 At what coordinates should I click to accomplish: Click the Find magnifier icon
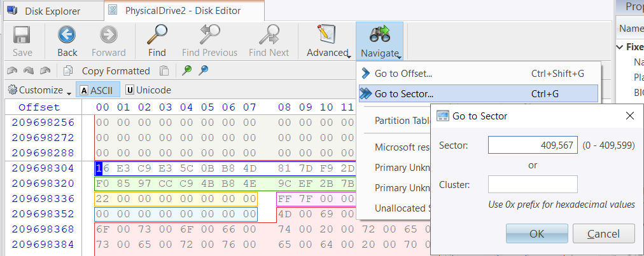click(x=157, y=35)
